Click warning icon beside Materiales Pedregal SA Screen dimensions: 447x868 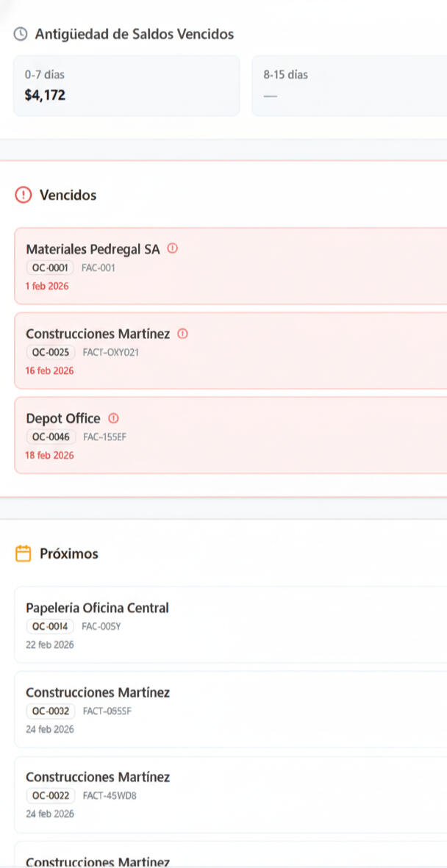tap(173, 248)
